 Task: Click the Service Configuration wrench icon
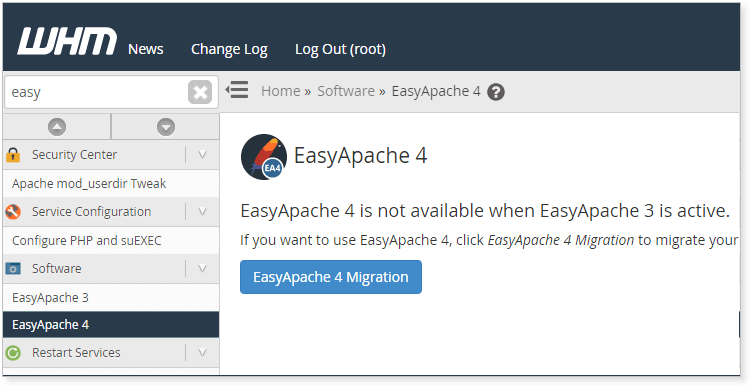coord(13,211)
